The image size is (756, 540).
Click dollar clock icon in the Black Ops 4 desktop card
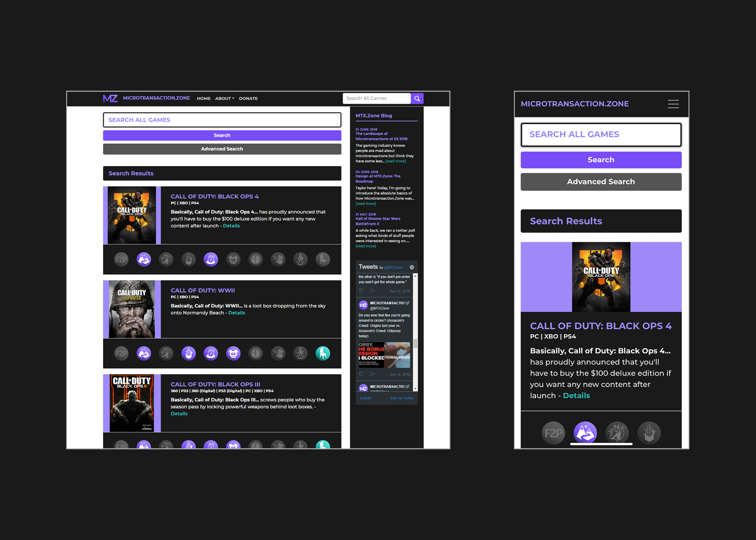pos(256,259)
